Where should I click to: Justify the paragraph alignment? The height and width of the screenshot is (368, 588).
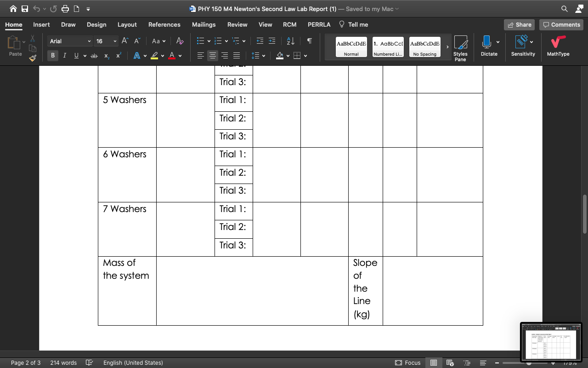tap(237, 55)
